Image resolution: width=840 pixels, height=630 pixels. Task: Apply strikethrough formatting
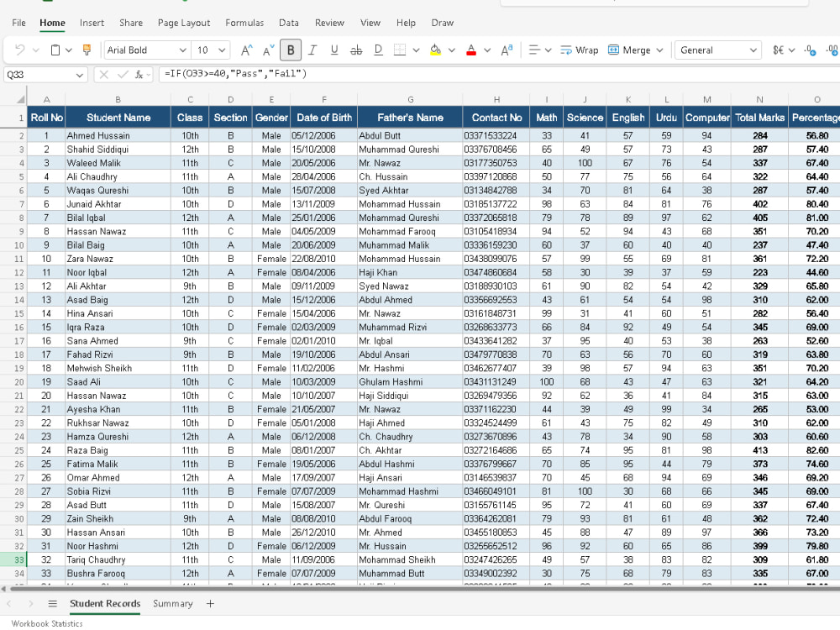[356, 50]
